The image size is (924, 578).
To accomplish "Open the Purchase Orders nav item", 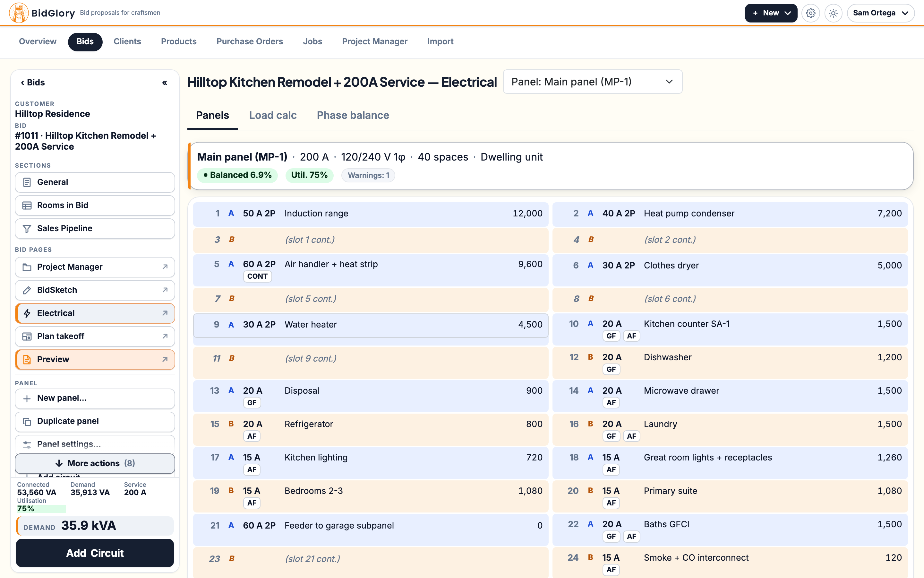I will pos(250,42).
